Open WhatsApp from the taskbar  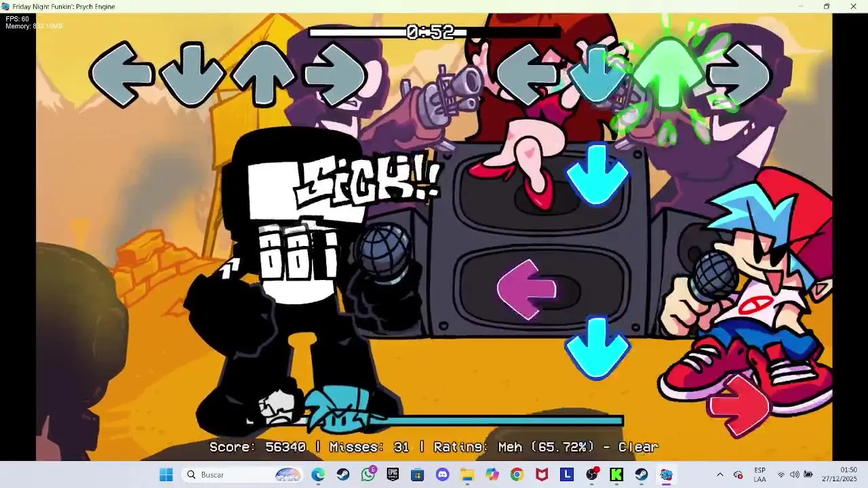[x=368, y=474]
